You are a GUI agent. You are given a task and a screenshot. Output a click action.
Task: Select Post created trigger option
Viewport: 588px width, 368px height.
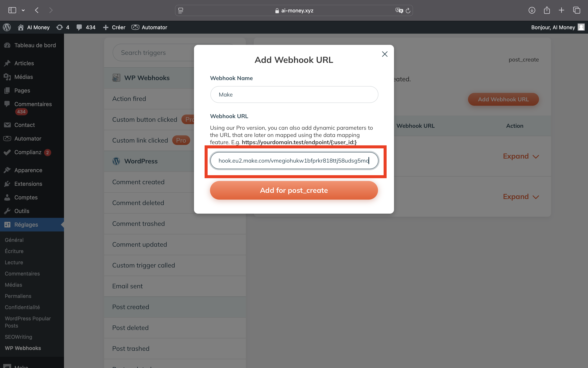tap(130, 307)
